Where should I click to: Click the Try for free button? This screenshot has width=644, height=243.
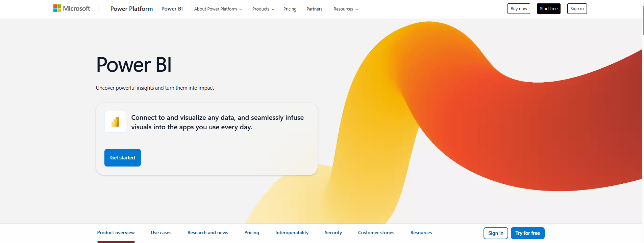[527, 233]
